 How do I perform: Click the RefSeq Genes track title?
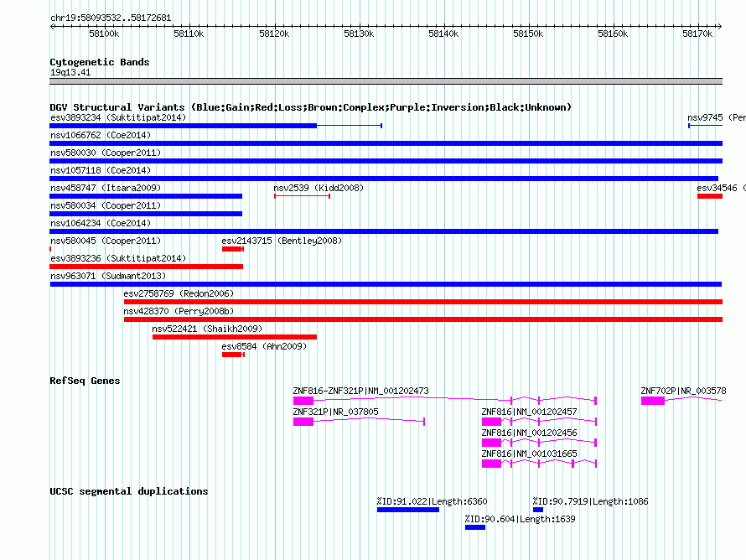[85, 381]
